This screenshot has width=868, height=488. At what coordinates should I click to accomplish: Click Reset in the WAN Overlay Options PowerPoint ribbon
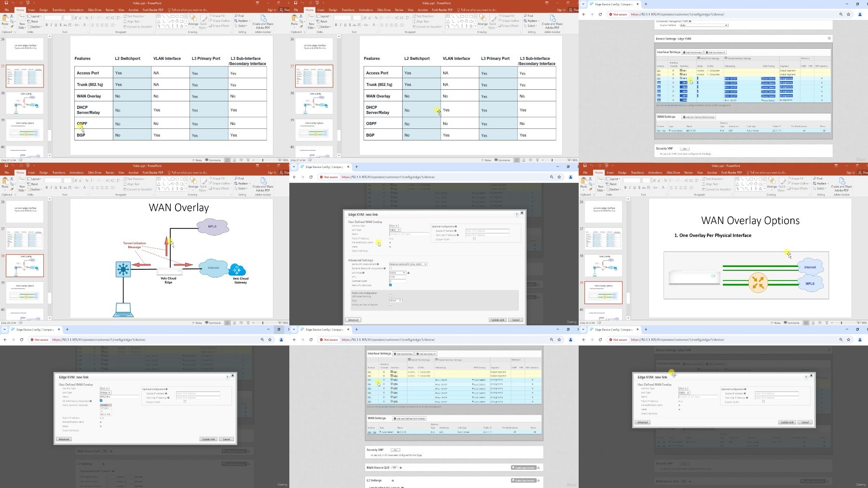tap(611, 184)
